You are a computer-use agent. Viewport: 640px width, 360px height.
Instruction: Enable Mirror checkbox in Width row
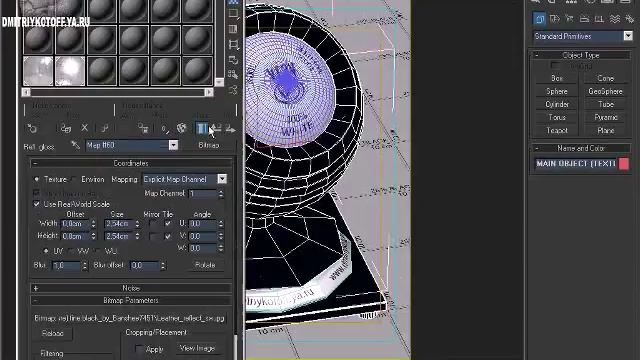pos(153,224)
